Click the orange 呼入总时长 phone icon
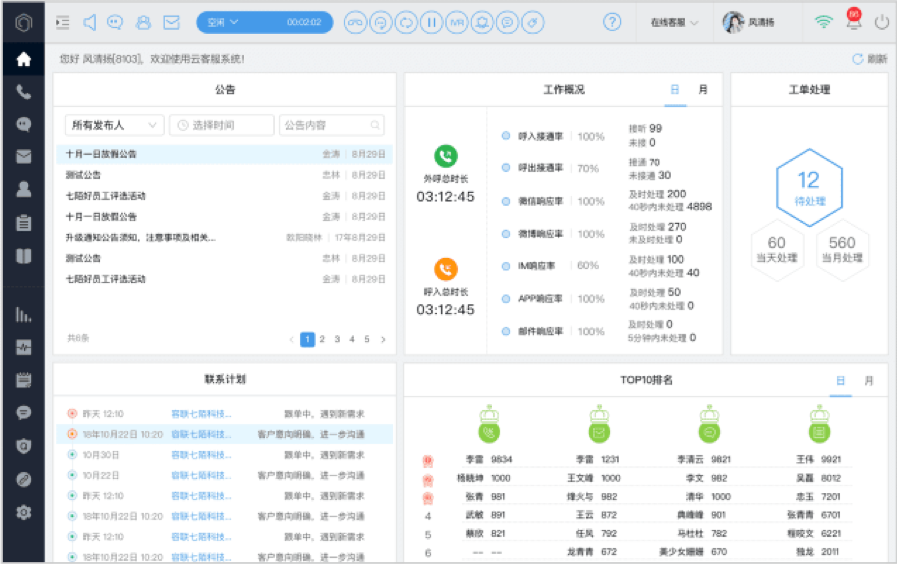 pyautogui.click(x=446, y=269)
